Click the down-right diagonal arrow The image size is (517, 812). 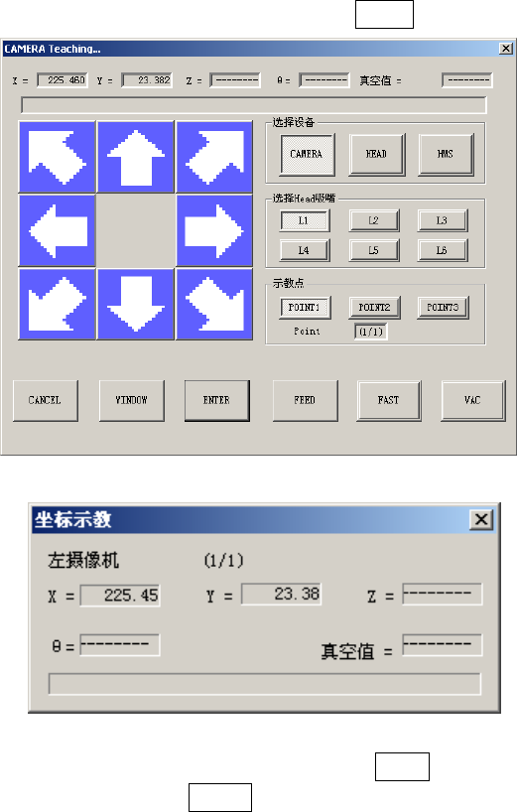[x=214, y=304]
